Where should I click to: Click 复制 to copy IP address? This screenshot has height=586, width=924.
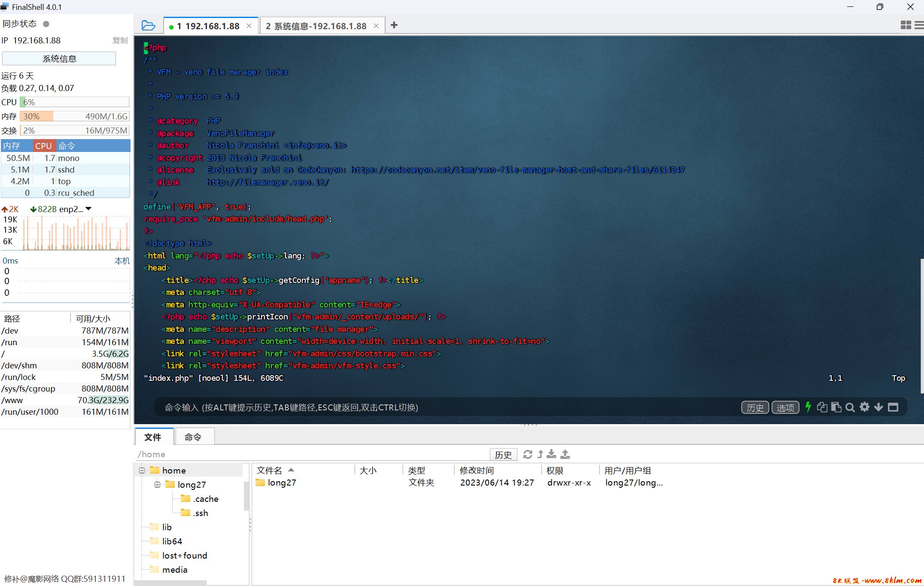(120, 40)
